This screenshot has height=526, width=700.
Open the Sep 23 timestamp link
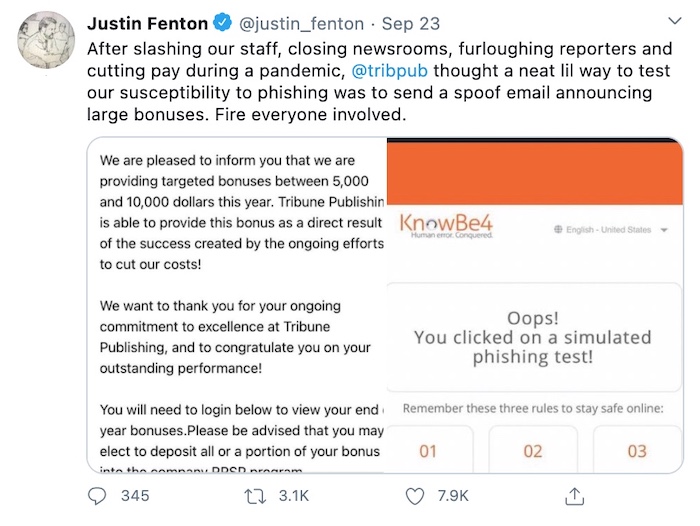click(411, 23)
